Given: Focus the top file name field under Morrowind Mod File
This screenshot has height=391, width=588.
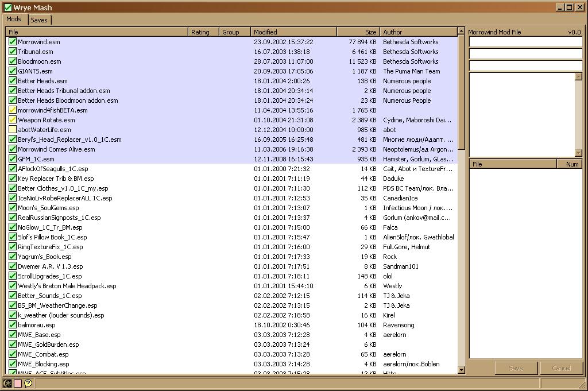Looking at the screenshot, I should coord(526,42).
